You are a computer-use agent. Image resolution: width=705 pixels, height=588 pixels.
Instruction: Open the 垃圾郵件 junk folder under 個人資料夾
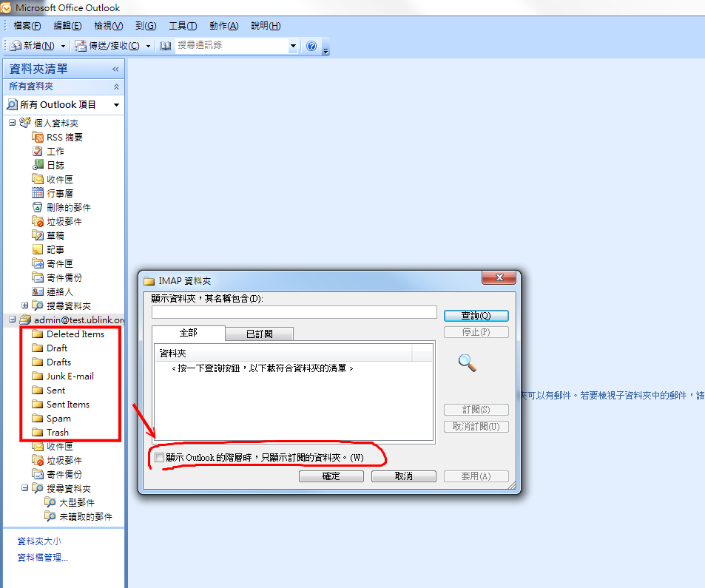point(64,221)
